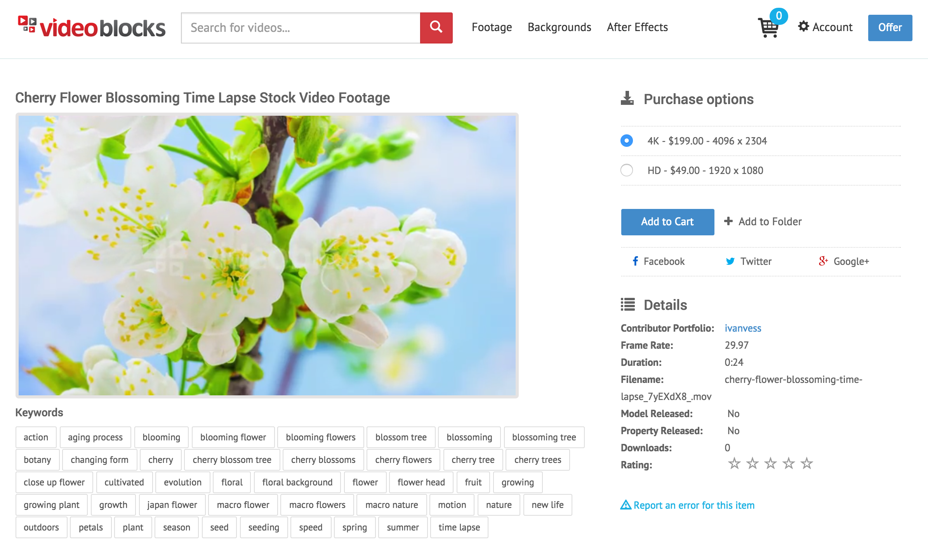928x560 pixels.
Task: Share on Facebook
Action: click(x=659, y=261)
